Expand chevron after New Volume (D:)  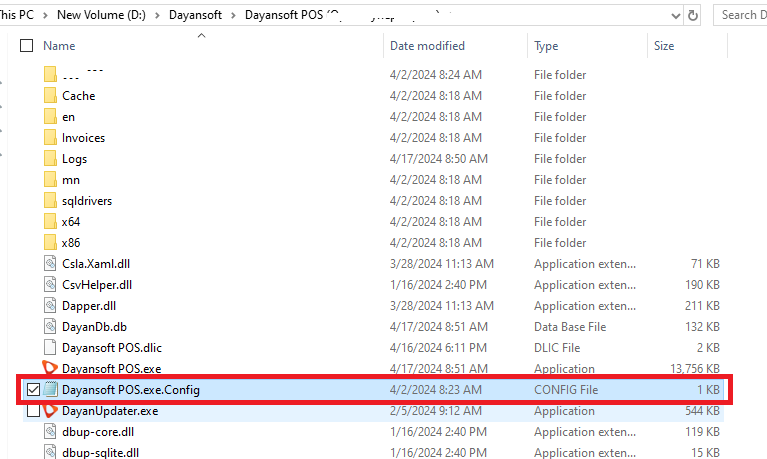[158, 16]
